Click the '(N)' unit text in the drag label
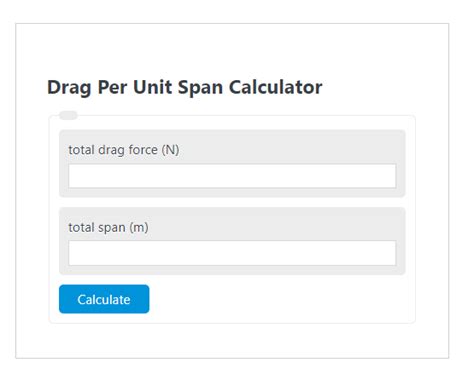The width and height of the screenshot is (474, 374). click(170, 150)
